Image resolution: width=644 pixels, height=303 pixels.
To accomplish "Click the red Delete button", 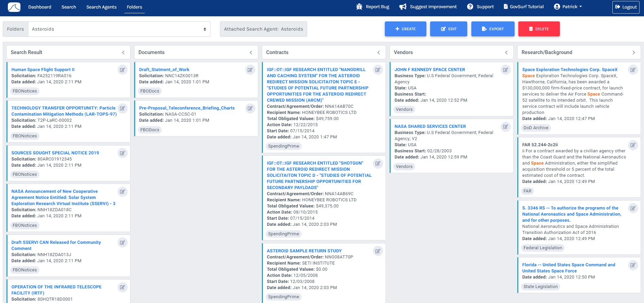I will tap(539, 29).
